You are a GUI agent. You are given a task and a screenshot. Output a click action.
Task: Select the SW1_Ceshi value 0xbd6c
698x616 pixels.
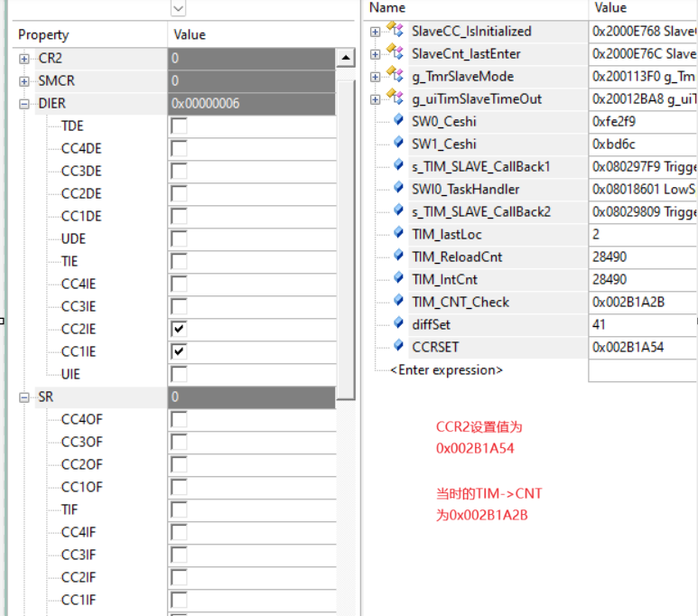pyautogui.click(x=613, y=144)
